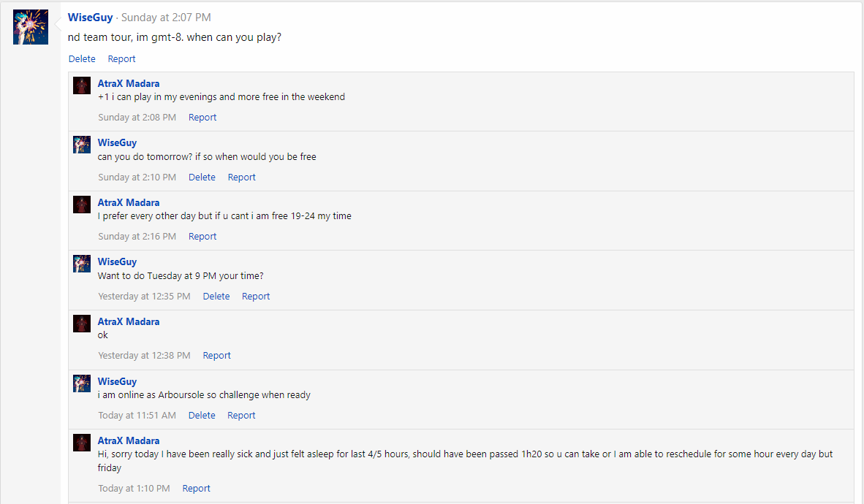The image size is (864, 504).
Task: Report the Yesterday 12:38 PM 'ok' comment
Action: click(216, 356)
